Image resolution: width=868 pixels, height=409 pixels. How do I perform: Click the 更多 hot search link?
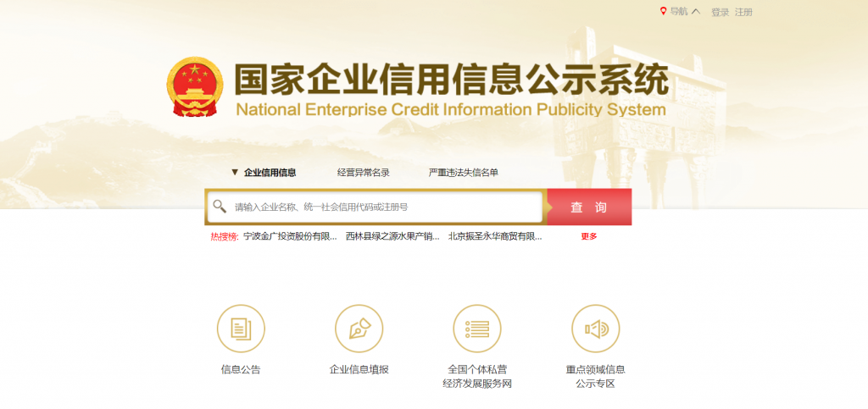pyautogui.click(x=588, y=236)
